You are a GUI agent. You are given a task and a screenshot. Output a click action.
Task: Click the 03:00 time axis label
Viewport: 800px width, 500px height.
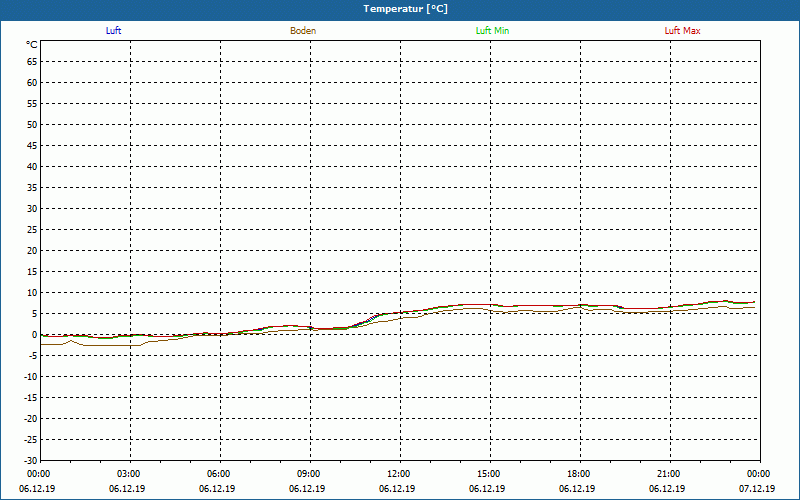coord(129,474)
